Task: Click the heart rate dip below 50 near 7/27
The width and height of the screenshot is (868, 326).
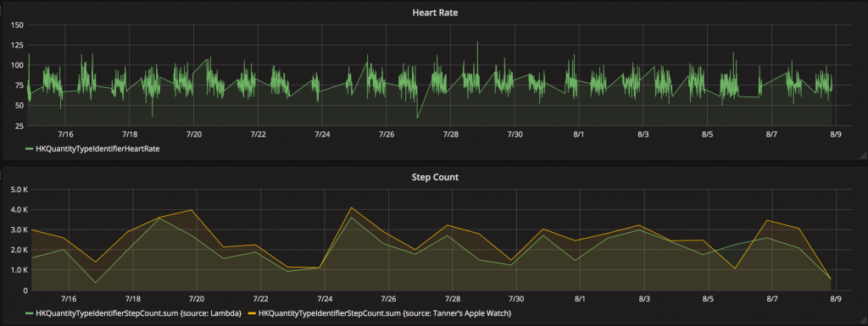Action: click(x=417, y=118)
